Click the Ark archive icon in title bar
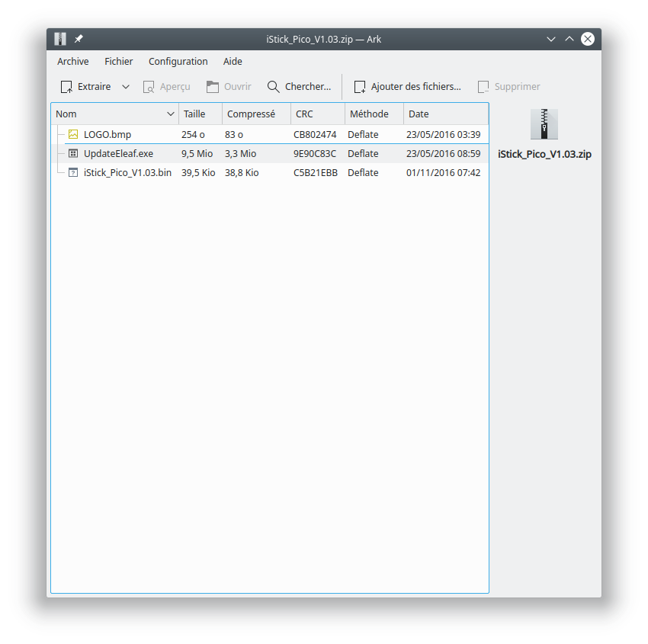Screen dimensions: 648x644 click(x=60, y=39)
